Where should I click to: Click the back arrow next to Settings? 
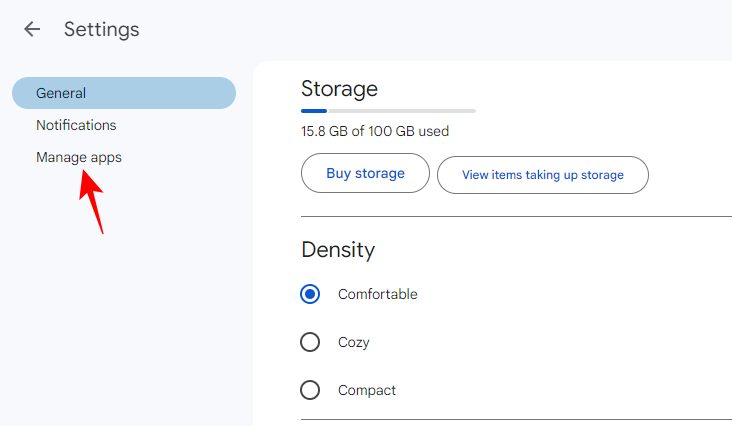[x=32, y=29]
